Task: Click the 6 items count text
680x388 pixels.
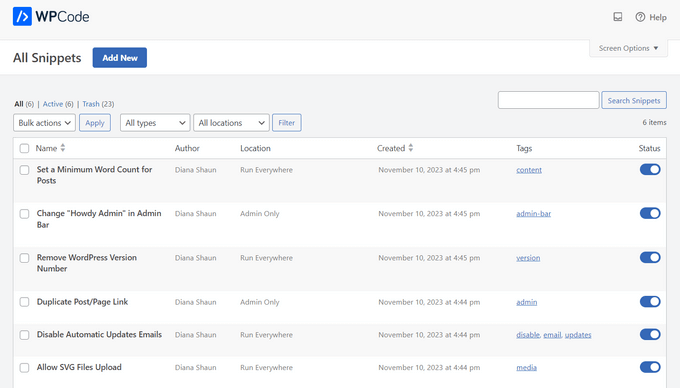Action: click(654, 122)
